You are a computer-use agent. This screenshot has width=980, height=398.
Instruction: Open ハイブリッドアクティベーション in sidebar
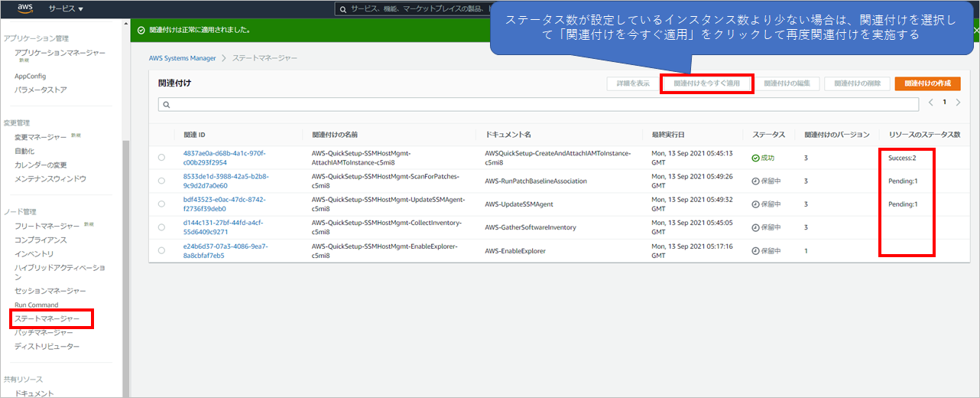point(60,272)
